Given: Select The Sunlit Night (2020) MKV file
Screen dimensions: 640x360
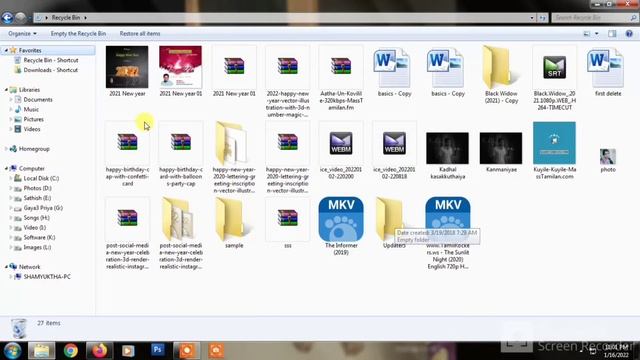Looking at the screenshot, I should 448,213.
